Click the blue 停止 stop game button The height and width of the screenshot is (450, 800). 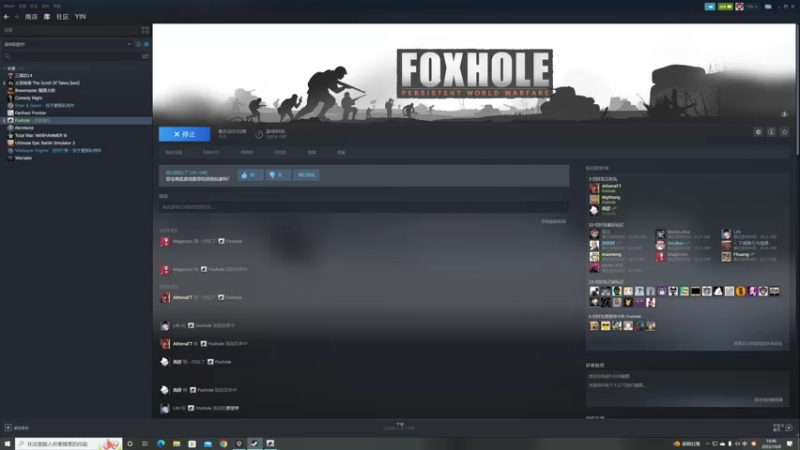(x=184, y=134)
